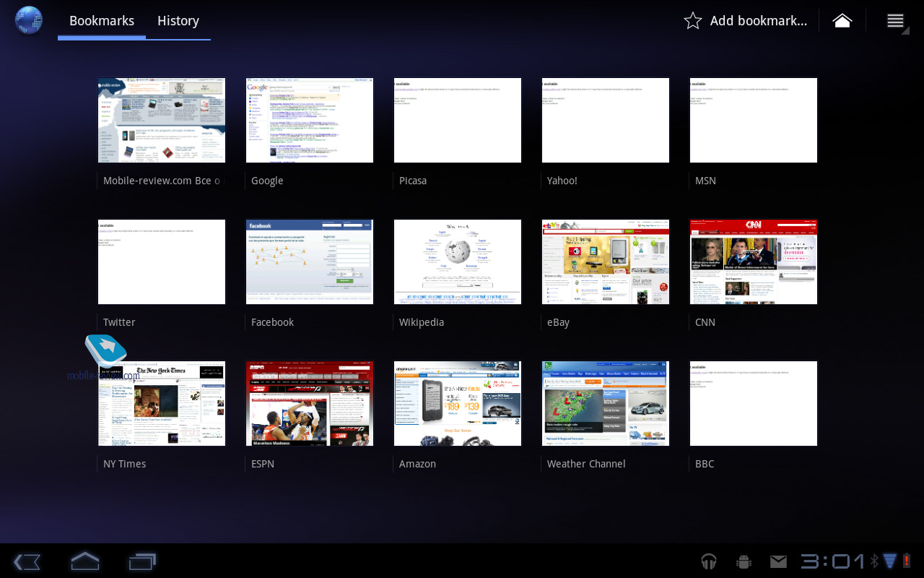Open the email notification envelope icon
Screen dimensions: 924x578
click(x=778, y=561)
